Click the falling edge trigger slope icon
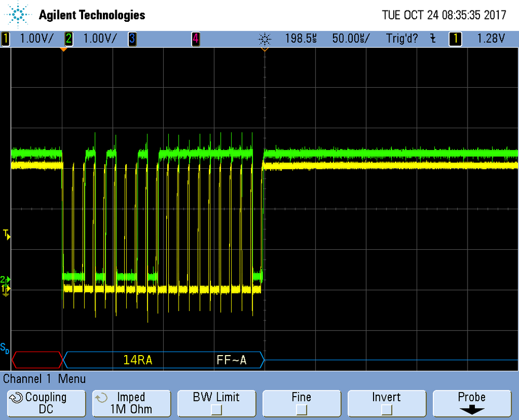 tap(433, 39)
